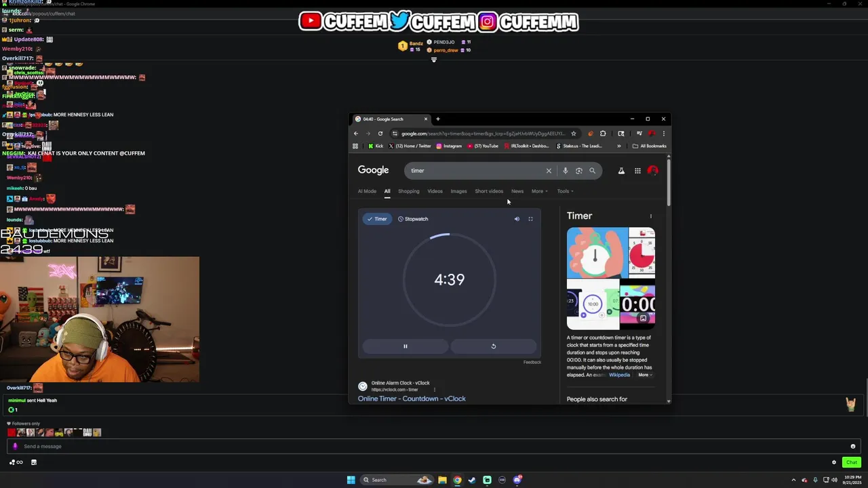Open the large stopwatch illustration thumbnail
The image size is (868, 488).
click(x=597, y=253)
